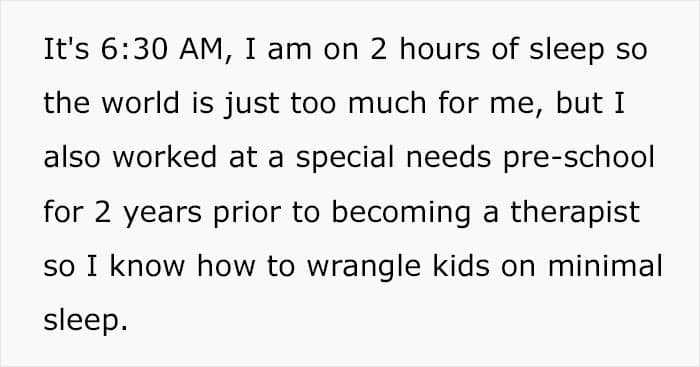Click the word 'worked'
This screenshot has width=700, height=367.
165,157
